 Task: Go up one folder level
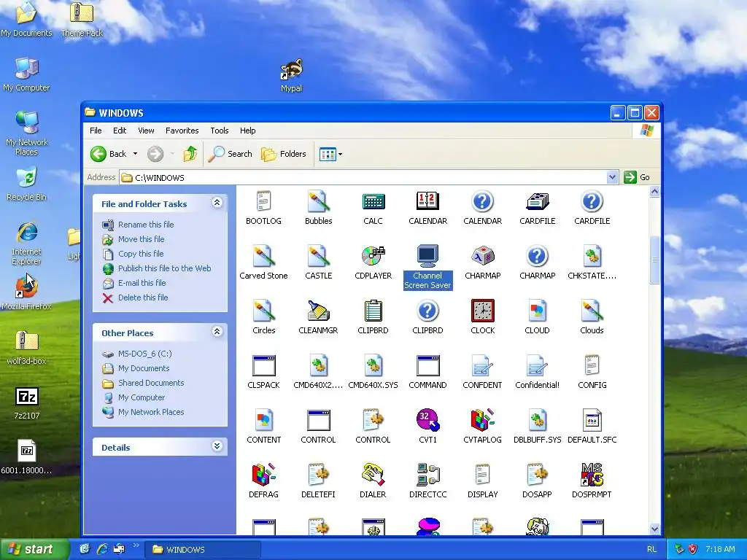[190, 154]
